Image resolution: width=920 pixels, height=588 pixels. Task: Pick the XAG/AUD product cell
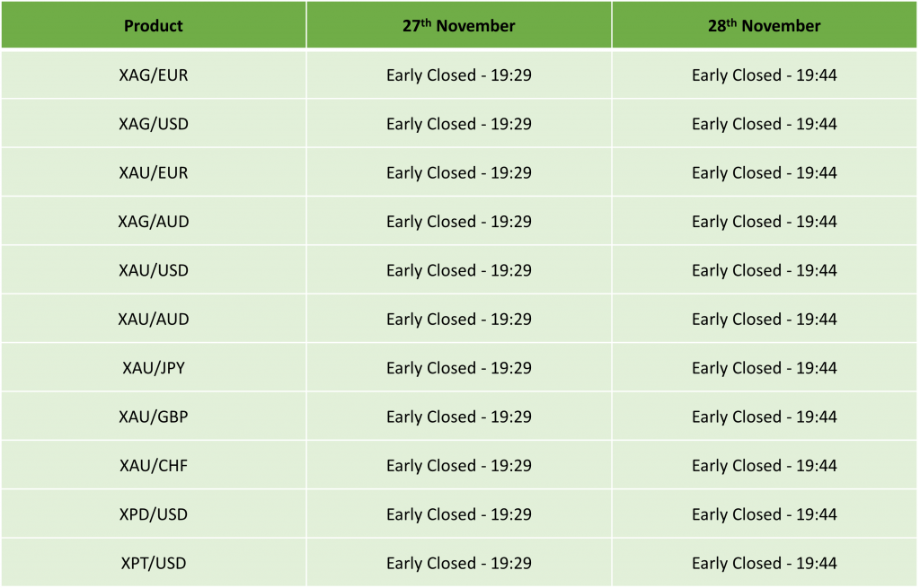pyautogui.click(x=154, y=222)
